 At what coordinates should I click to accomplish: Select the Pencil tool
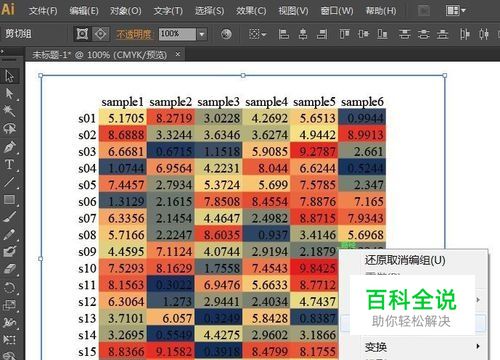point(9,234)
